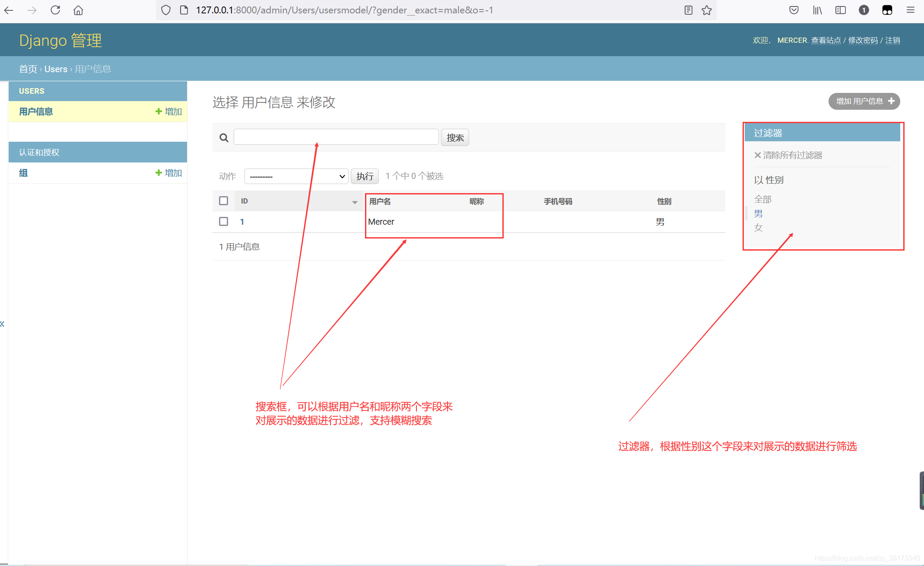Open 用户信息 in the sidebar
924x566 pixels.
(36, 111)
